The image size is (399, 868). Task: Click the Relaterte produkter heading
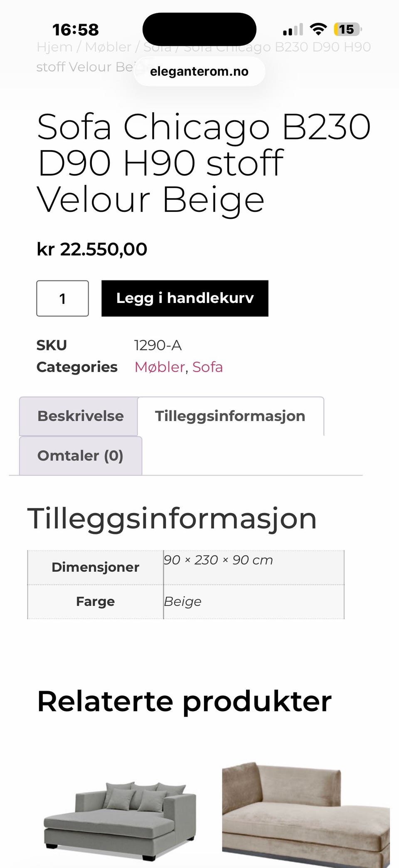[x=183, y=700]
